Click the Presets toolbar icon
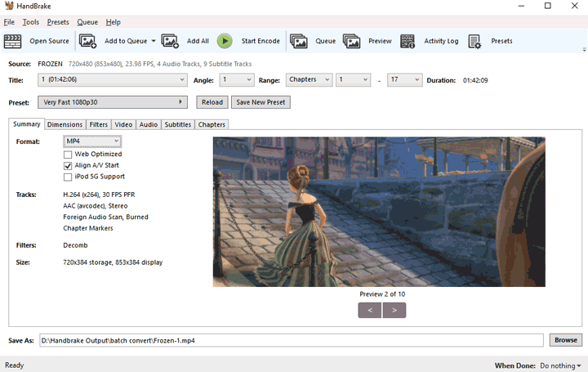 [x=475, y=41]
